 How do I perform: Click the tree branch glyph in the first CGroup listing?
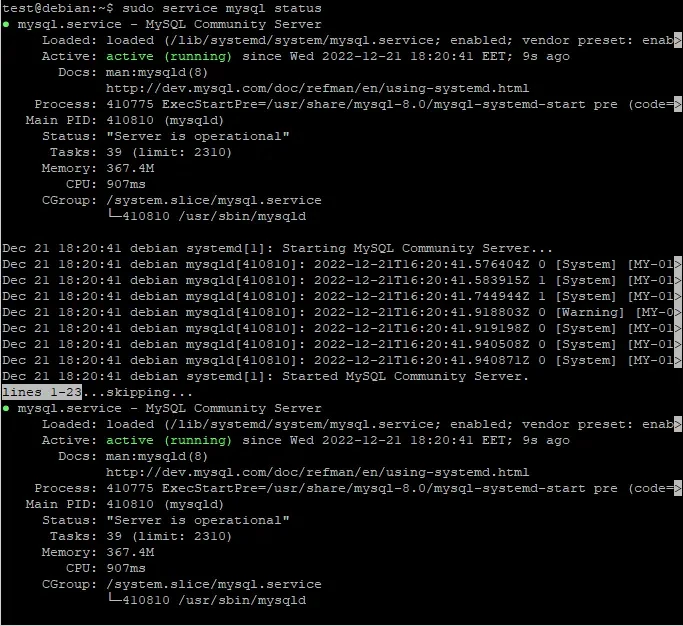[113, 216]
